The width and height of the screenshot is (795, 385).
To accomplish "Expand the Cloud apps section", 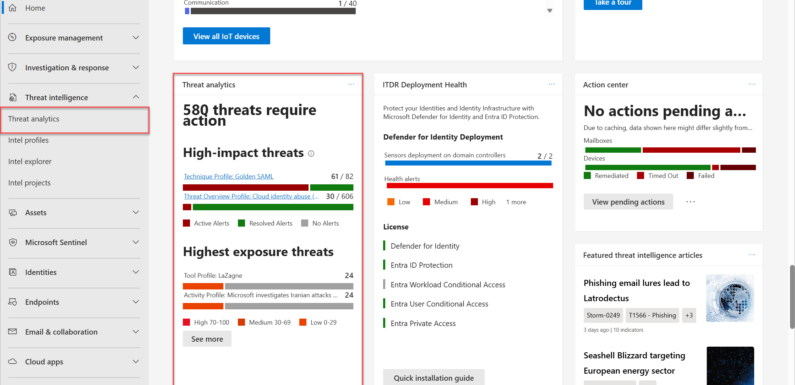I will pyautogui.click(x=135, y=362).
